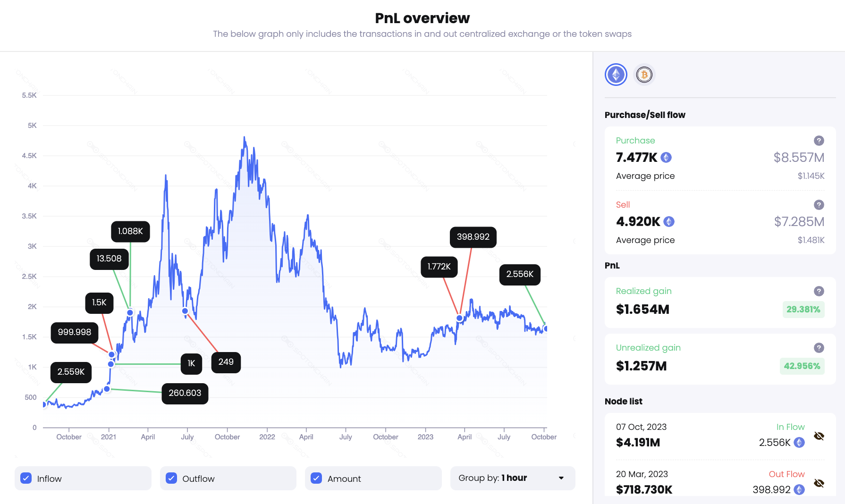Uncheck the Outflow checkbox
The width and height of the screenshot is (845, 504).
pos(171,479)
